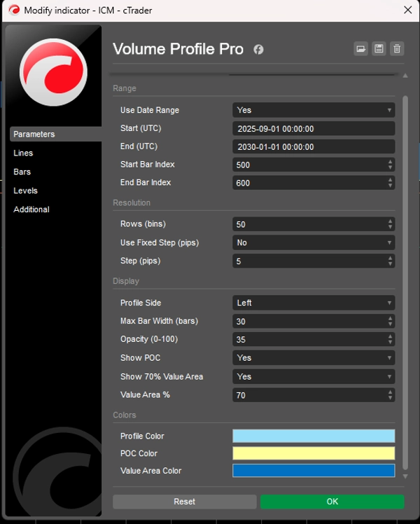Viewport: 420px width, 524px height.
Task: Click the save preset floppy disk icon
Action: tap(379, 49)
